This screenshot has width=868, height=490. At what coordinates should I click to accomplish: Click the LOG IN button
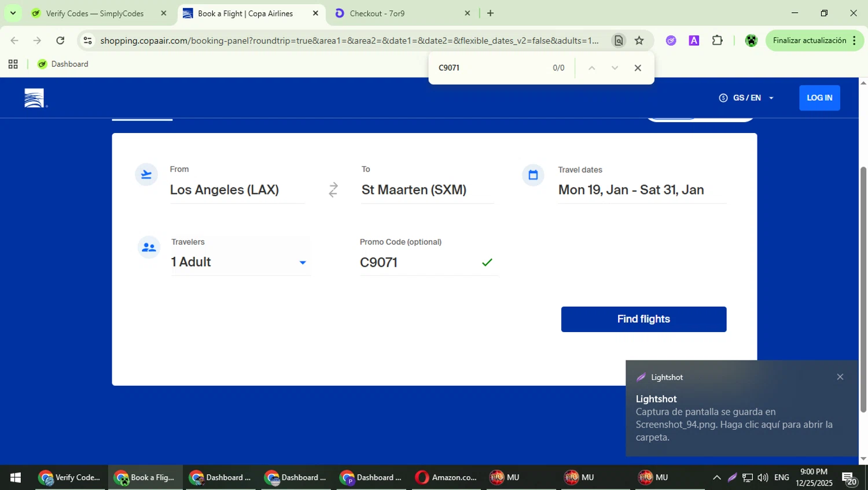coord(819,98)
